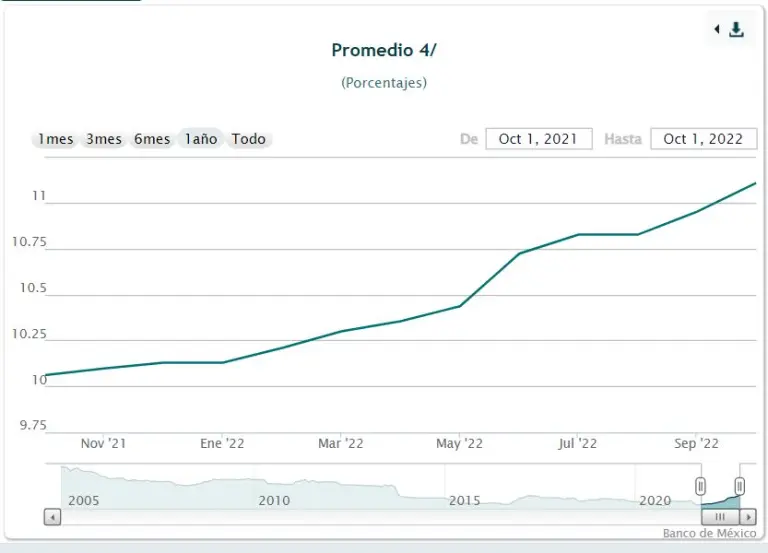Click 2015 area in navigator timeline
This screenshot has width=768, height=553.
[463, 499]
